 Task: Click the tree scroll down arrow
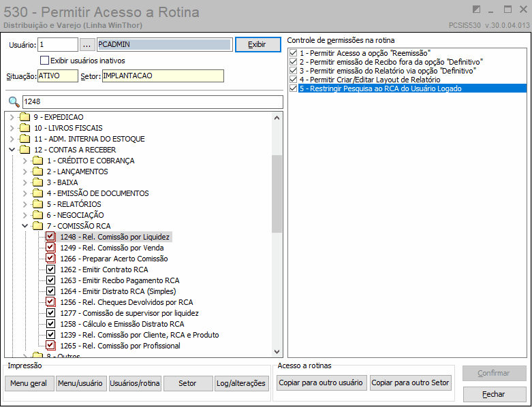pyautogui.click(x=277, y=352)
